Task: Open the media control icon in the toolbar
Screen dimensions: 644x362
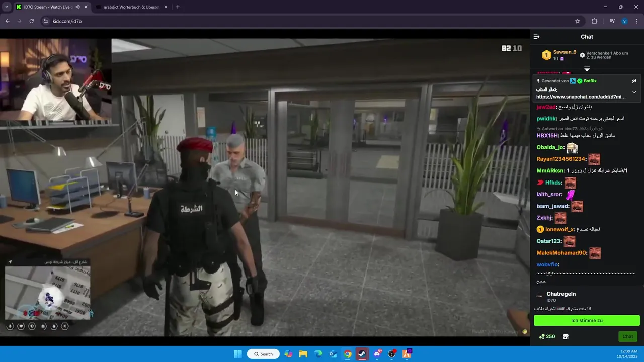Action: (612, 21)
